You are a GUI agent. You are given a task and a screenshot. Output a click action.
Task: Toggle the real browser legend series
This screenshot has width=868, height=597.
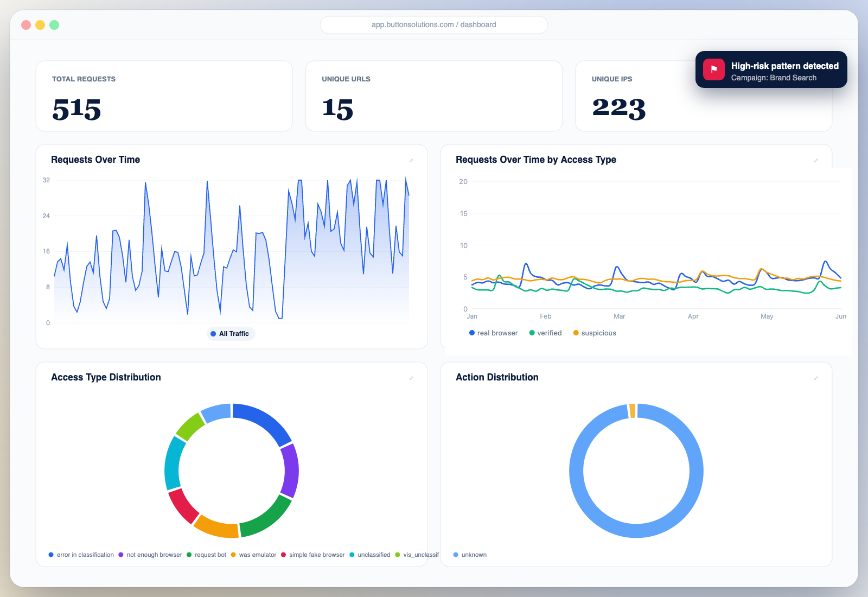pos(493,333)
